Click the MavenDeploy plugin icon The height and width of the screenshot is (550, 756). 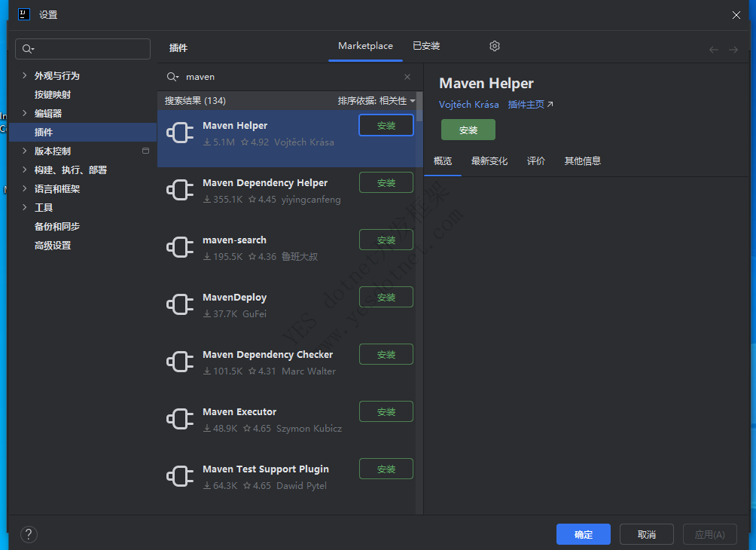(x=180, y=304)
